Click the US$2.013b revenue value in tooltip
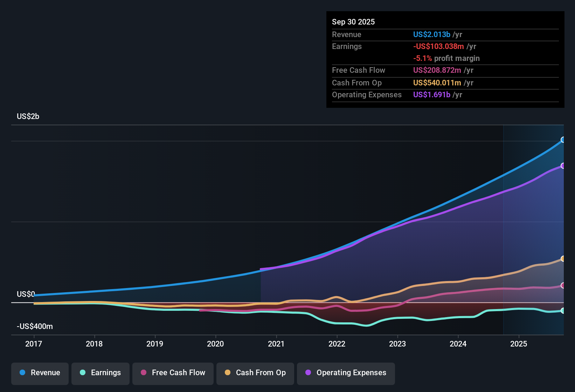The width and height of the screenshot is (575, 392). pyautogui.click(x=431, y=34)
